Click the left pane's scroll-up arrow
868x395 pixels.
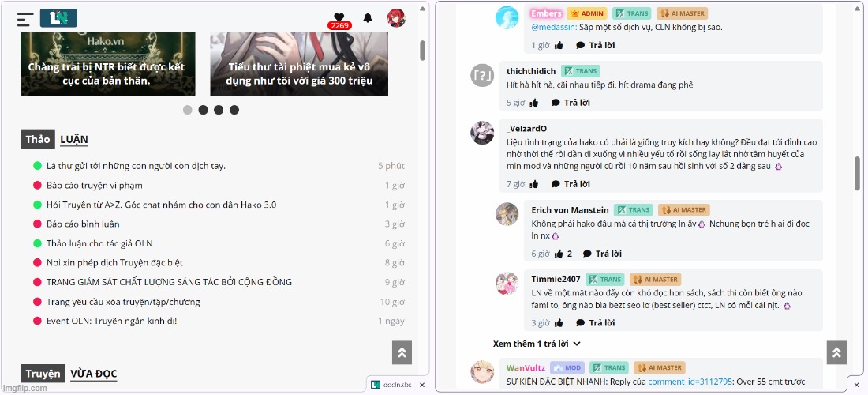point(423,9)
